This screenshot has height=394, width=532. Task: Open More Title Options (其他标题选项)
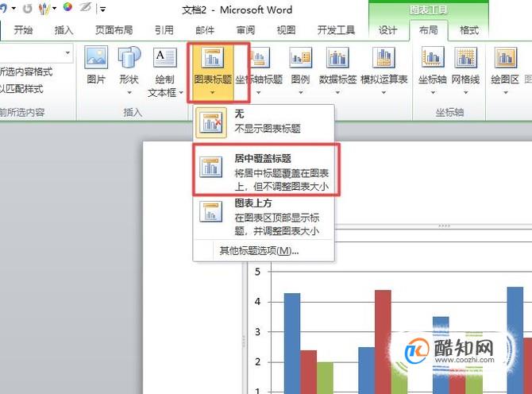point(259,251)
